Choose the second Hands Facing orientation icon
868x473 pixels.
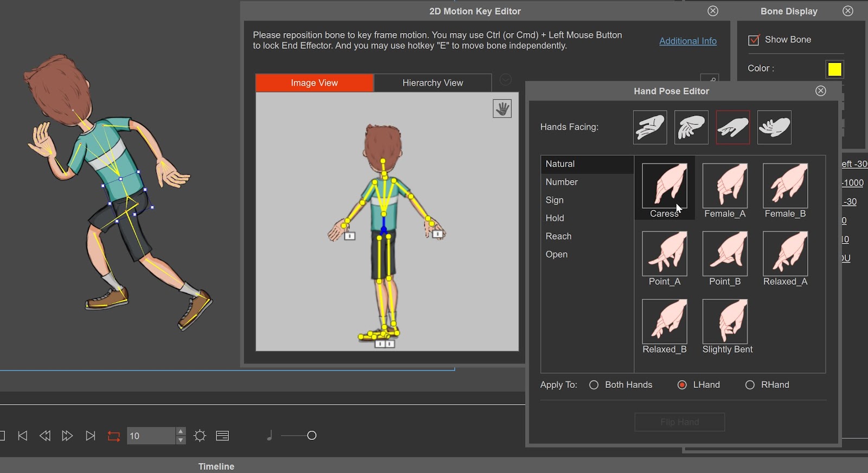pos(691,127)
